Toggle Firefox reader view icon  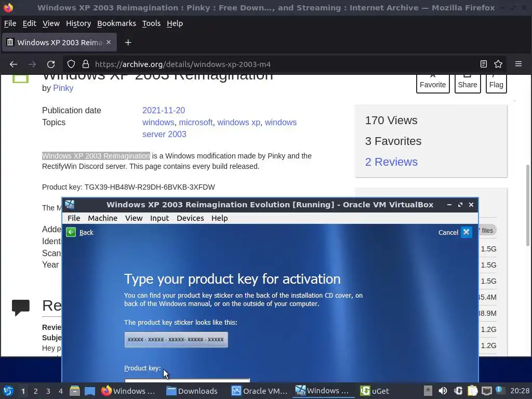point(484,64)
